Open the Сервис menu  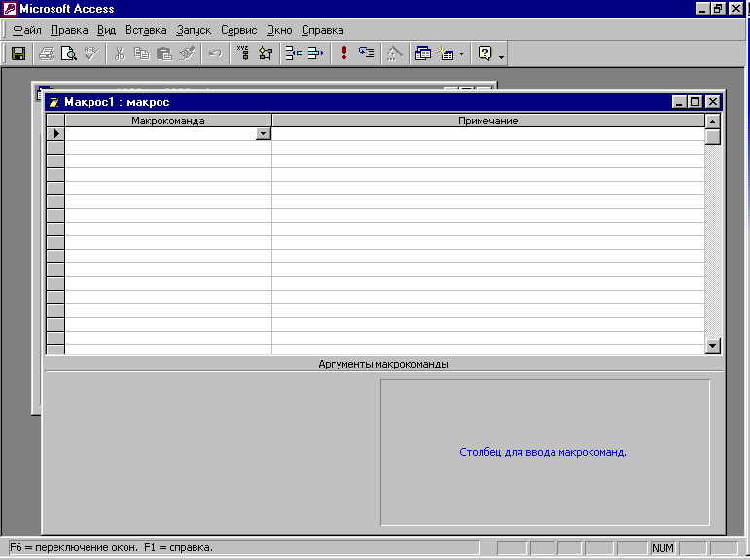pyautogui.click(x=238, y=30)
